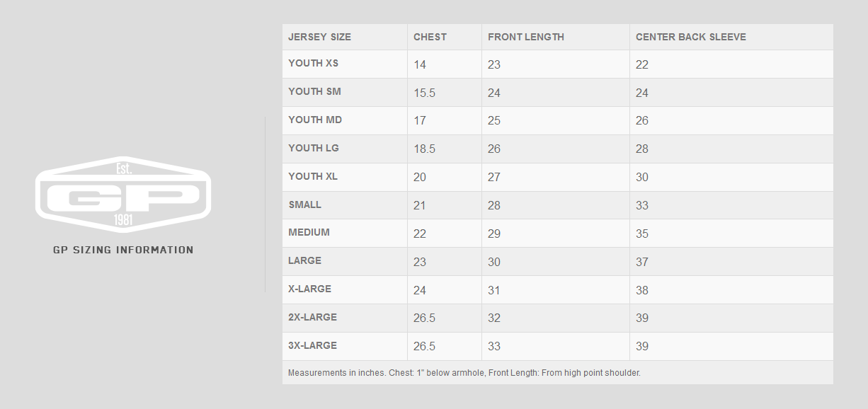
Task: Select the Youth XL row label
Action: [x=313, y=176]
